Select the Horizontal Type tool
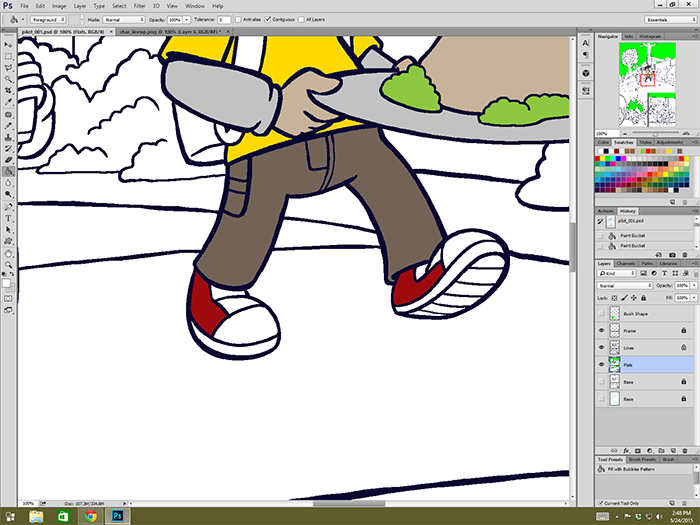 [x=8, y=218]
